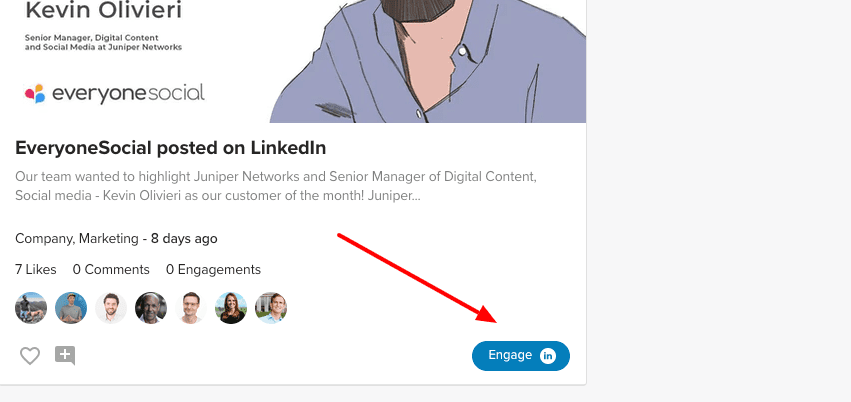Click the add comment speech bubble icon
Image resolution: width=851 pixels, height=402 pixels.
[x=65, y=355]
